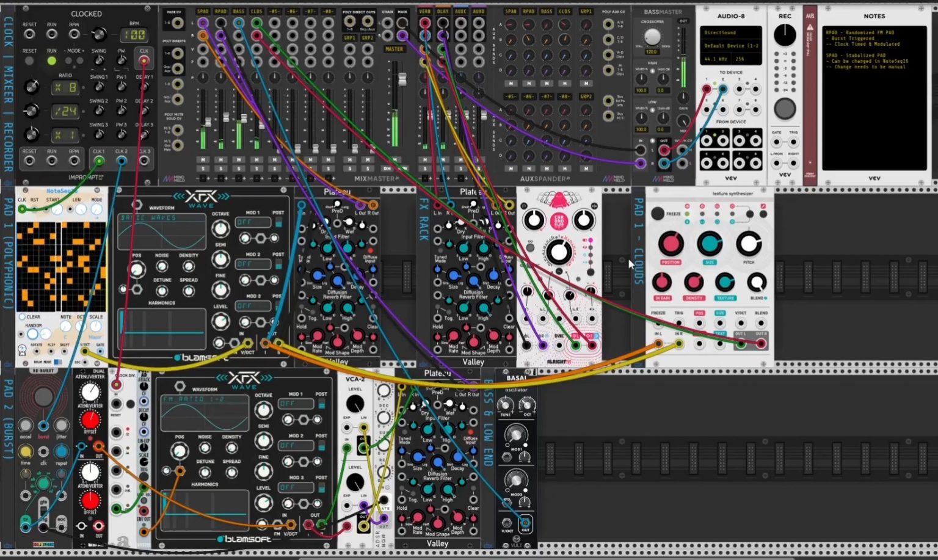Click the CLK 1 output jack on Clocked
Viewport: 938px width, 560px height.
pos(99,161)
